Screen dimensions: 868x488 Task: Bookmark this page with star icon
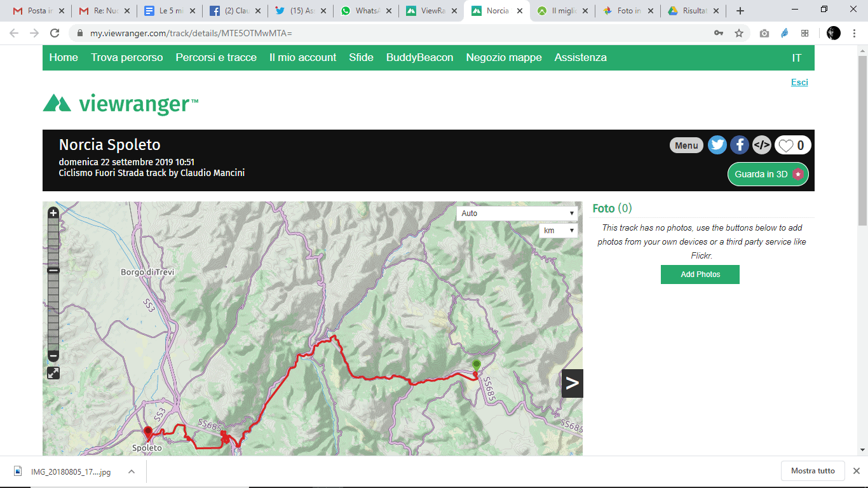(739, 33)
